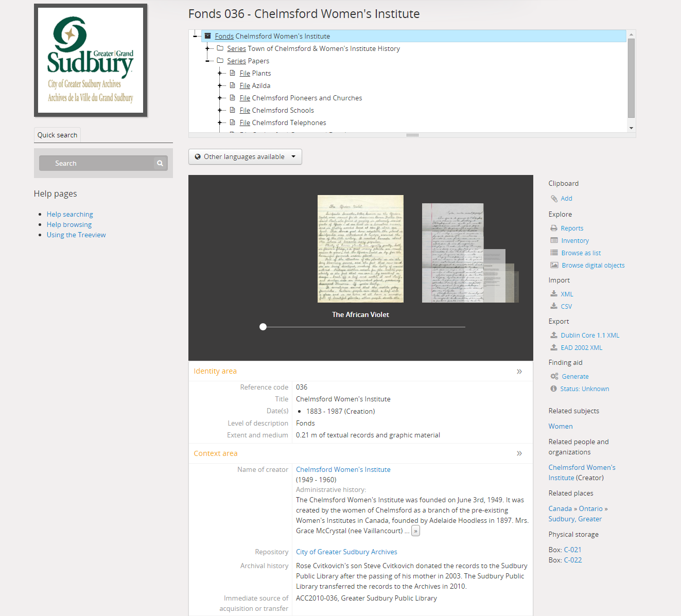This screenshot has height=616, width=681.
Task: Click the image carousel slider handle
Action: (x=263, y=326)
